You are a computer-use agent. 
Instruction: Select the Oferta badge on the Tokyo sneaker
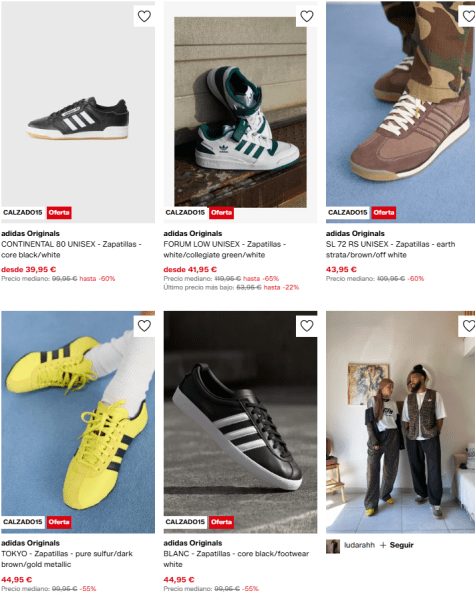tap(59, 522)
